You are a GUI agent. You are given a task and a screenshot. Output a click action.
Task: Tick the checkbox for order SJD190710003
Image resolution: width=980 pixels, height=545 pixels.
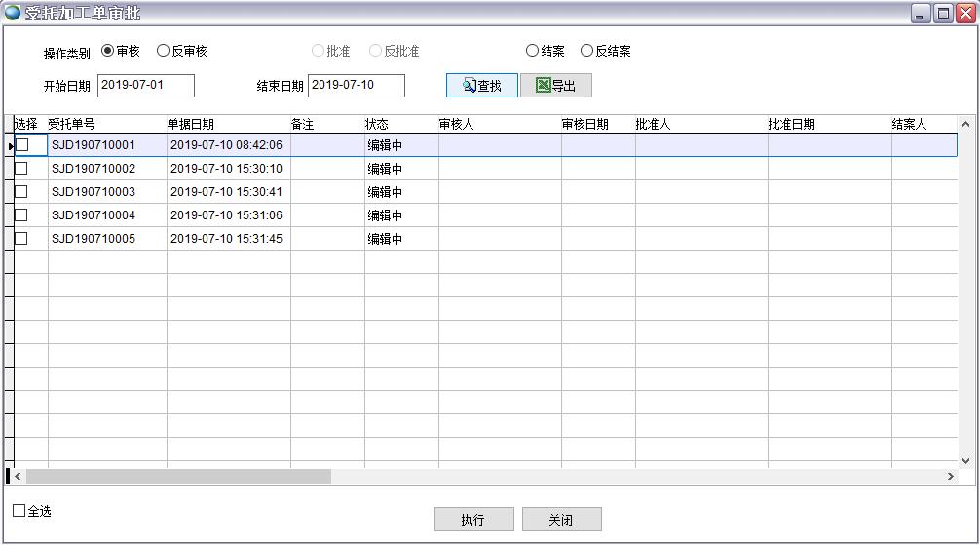[x=21, y=192]
